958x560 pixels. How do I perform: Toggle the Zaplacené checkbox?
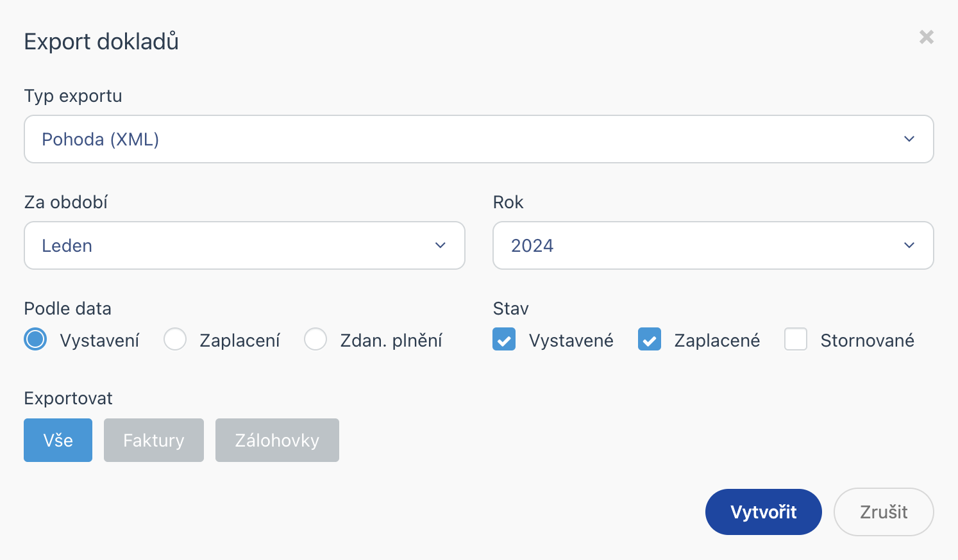tap(650, 339)
